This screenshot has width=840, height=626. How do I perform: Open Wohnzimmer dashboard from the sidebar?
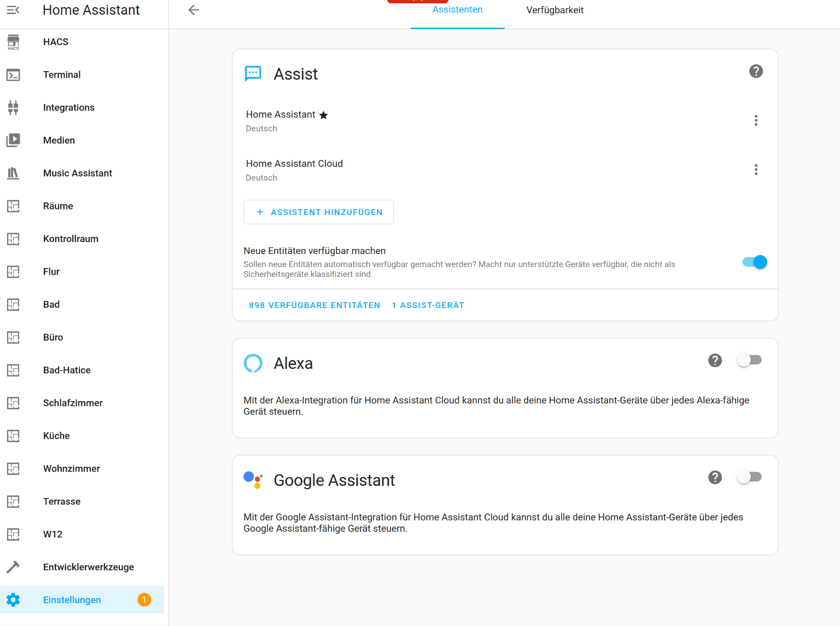click(82, 469)
